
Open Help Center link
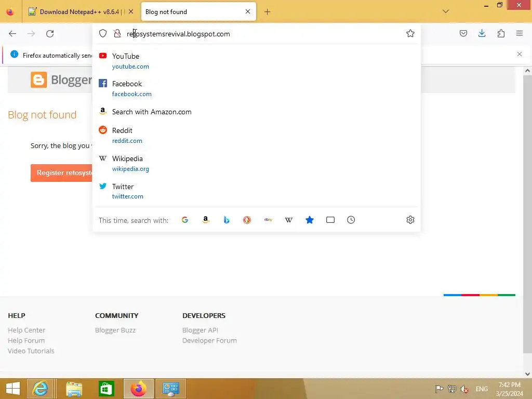click(26, 330)
